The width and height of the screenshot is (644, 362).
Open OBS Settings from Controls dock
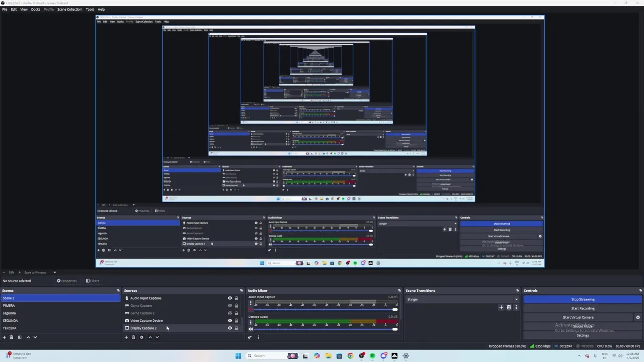click(583, 335)
